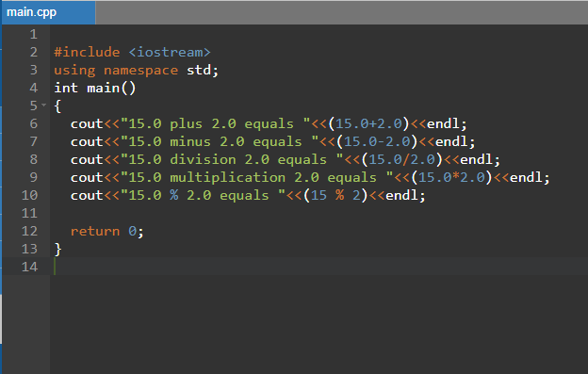Click 'endl;' on the minus line
This screenshot has width=588, height=374.
[455, 141]
